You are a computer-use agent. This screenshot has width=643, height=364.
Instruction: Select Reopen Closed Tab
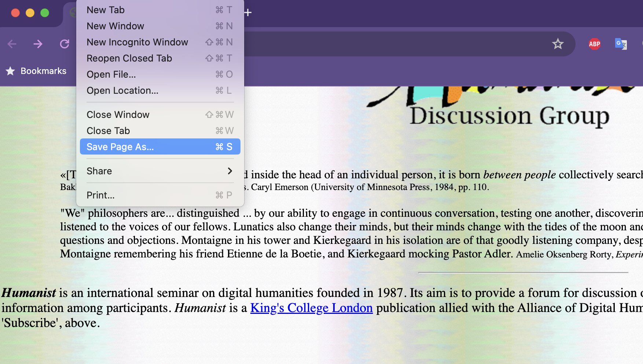(x=160, y=58)
